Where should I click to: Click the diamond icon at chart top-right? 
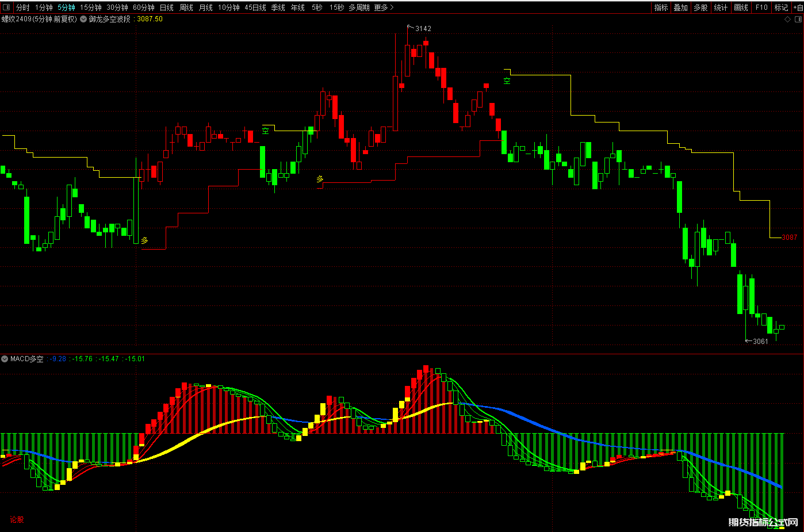(788, 19)
